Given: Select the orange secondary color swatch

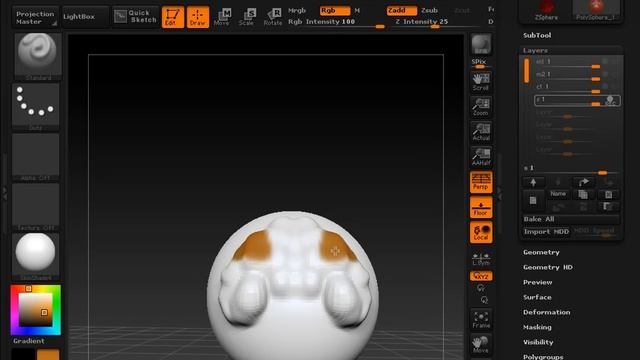Looking at the screenshot, I should pyautogui.click(x=48, y=354).
